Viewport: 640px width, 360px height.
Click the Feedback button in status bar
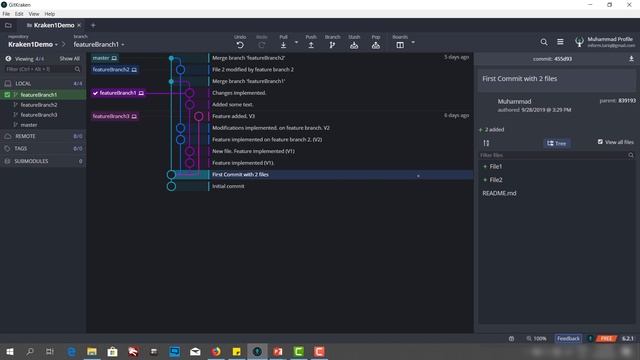click(568, 338)
